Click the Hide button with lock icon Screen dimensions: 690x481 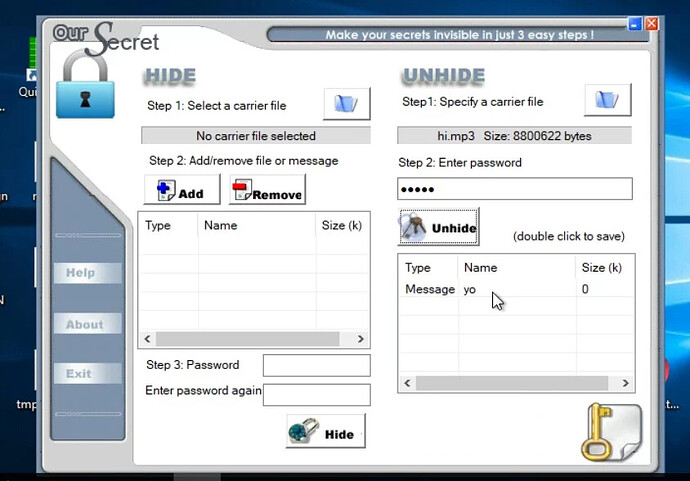tap(325, 432)
